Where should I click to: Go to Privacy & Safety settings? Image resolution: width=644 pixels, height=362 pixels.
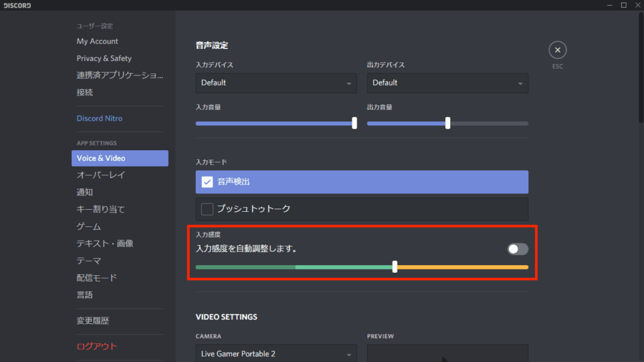104,58
